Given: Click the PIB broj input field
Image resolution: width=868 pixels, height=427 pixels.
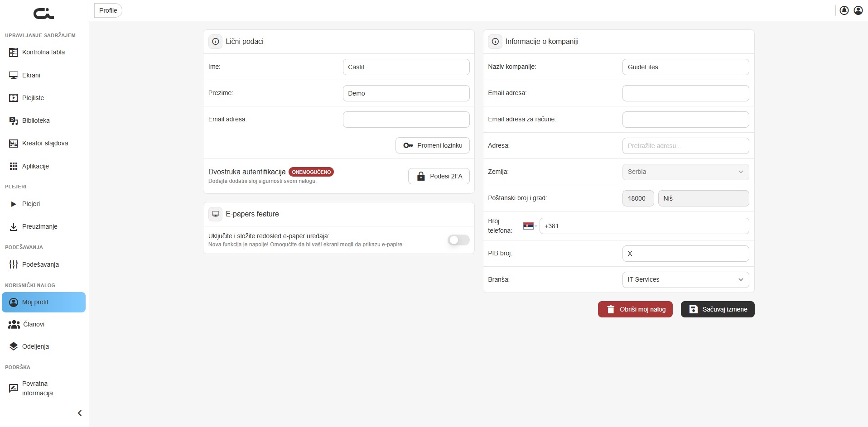Looking at the screenshot, I should [685, 254].
